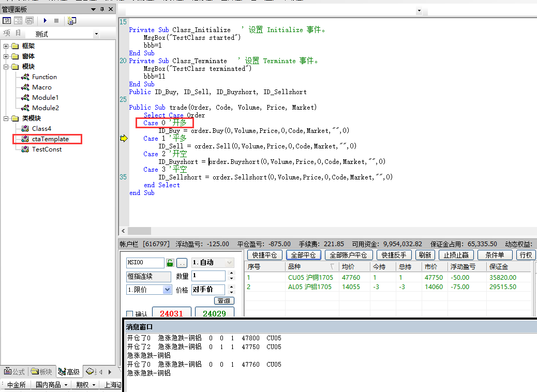The image size is (537, 392).
Task: Open the 中金所 market tab
Action: (16, 385)
